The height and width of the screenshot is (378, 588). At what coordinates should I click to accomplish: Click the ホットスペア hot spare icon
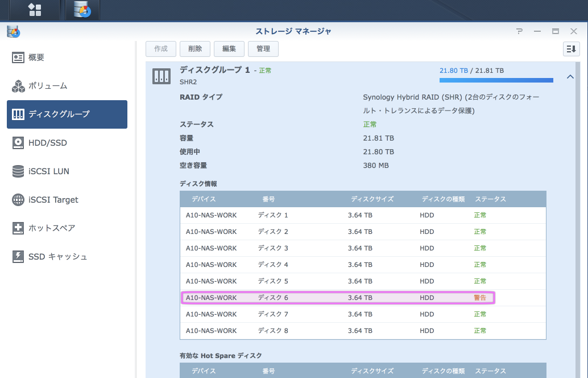[18, 228]
